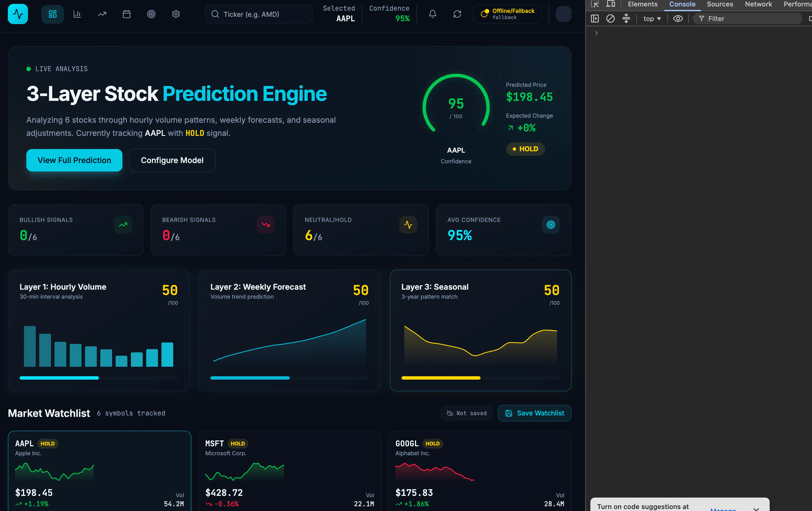Open the Layer 1: Hourly Volume card

point(99,330)
